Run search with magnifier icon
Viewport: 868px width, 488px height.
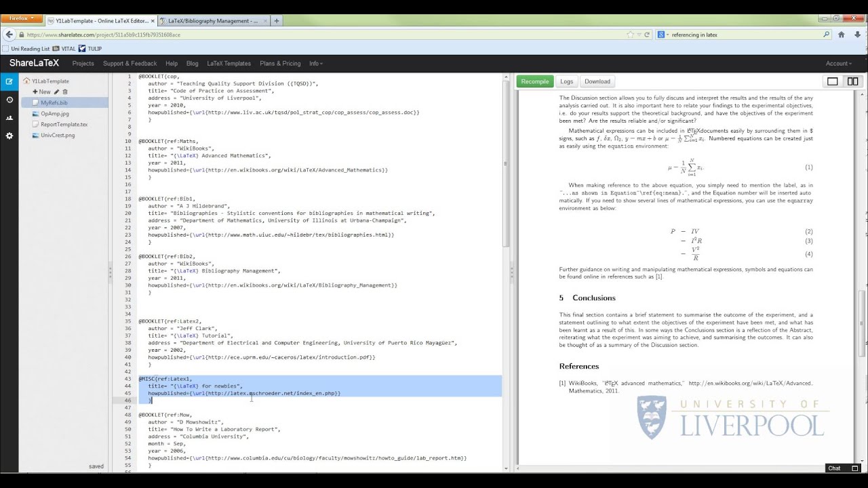click(826, 35)
